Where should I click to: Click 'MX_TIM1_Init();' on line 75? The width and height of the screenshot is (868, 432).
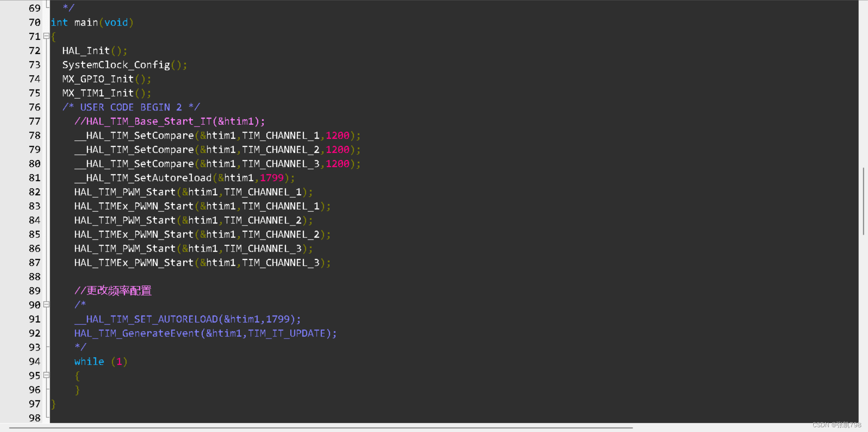point(107,93)
